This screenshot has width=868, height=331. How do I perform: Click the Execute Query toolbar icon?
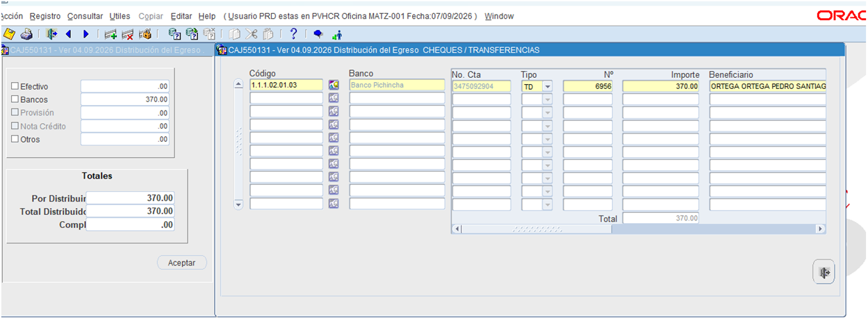point(193,33)
